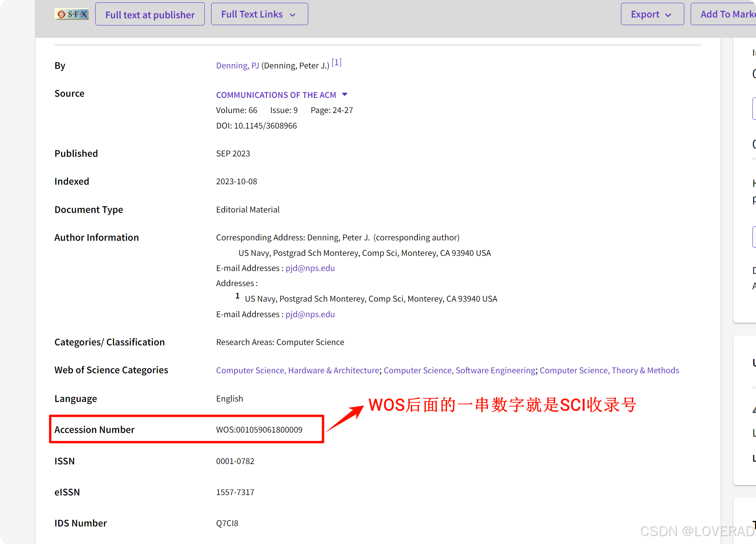Select Document Type Editorial Material
756x544 pixels.
coord(248,210)
